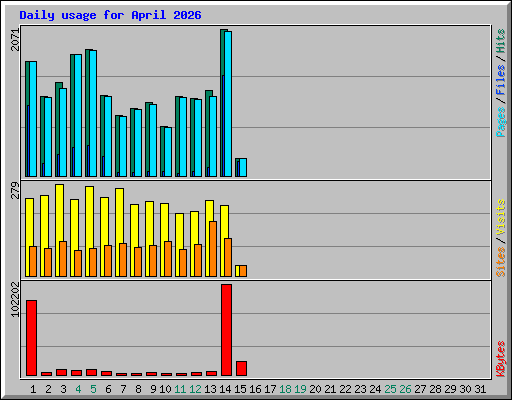
Task: Click day 15 on the x-axis
Action: tap(240, 389)
